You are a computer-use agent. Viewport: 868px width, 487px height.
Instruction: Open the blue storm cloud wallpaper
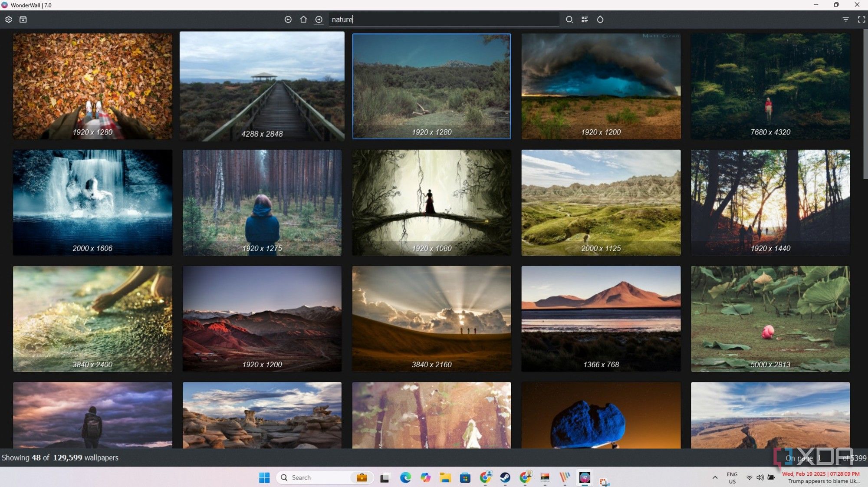pos(601,86)
